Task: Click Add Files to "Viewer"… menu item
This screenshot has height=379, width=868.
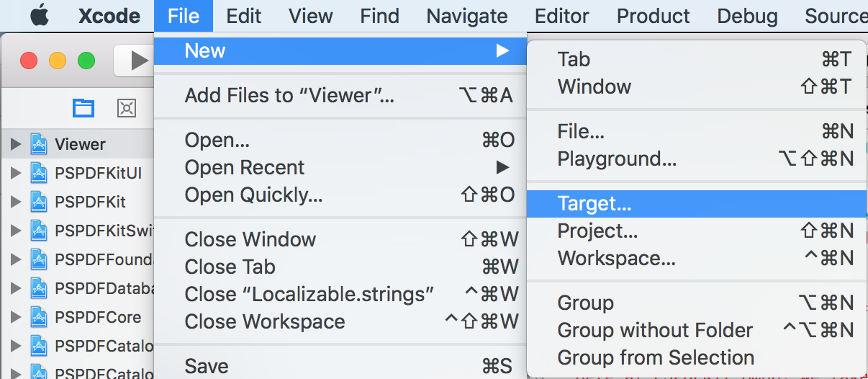Action: click(289, 96)
